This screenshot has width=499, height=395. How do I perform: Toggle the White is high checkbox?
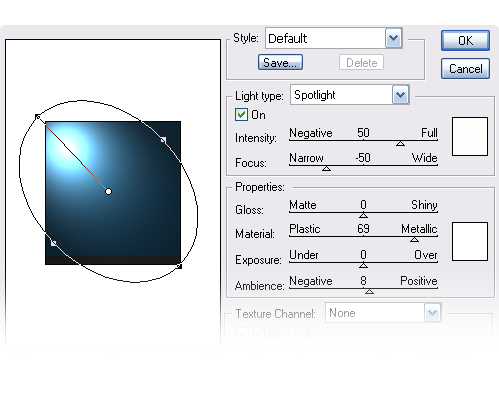pyautogui.click(x=242, y=333)
